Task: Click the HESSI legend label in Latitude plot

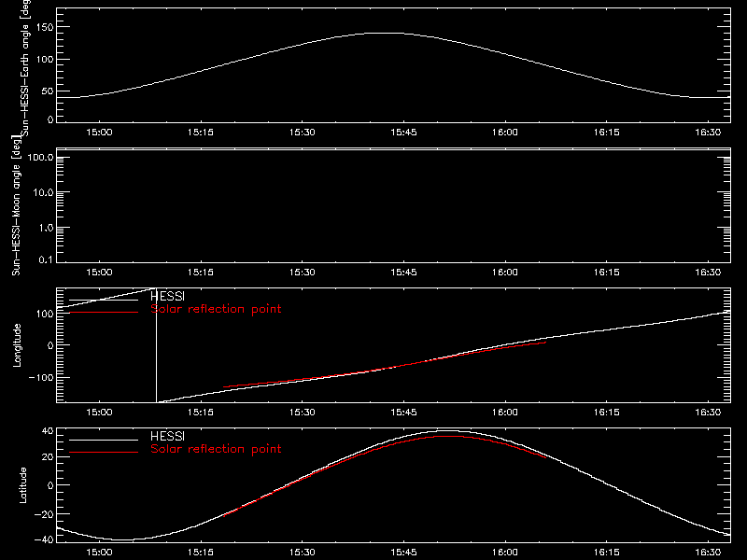Action: coord(167,436)
